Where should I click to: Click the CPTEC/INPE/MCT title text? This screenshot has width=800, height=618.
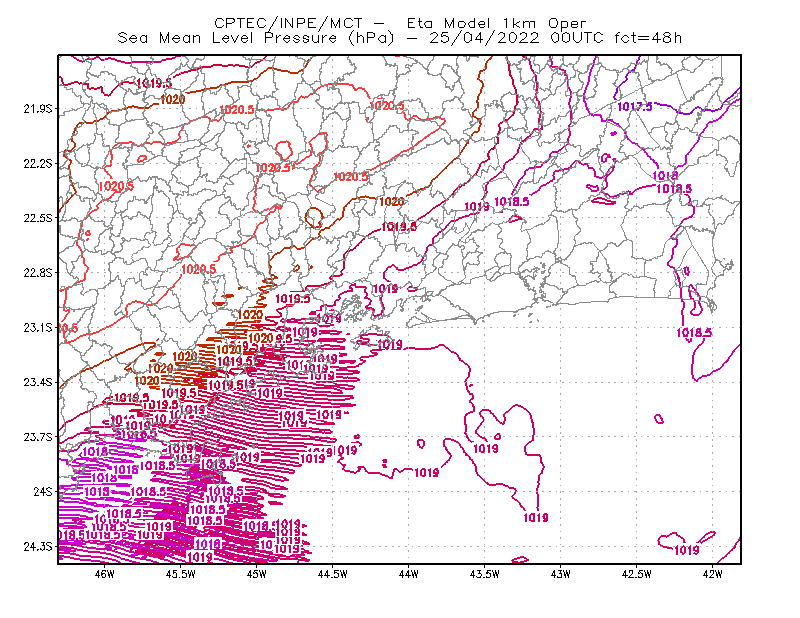click(x=288, y=23)
